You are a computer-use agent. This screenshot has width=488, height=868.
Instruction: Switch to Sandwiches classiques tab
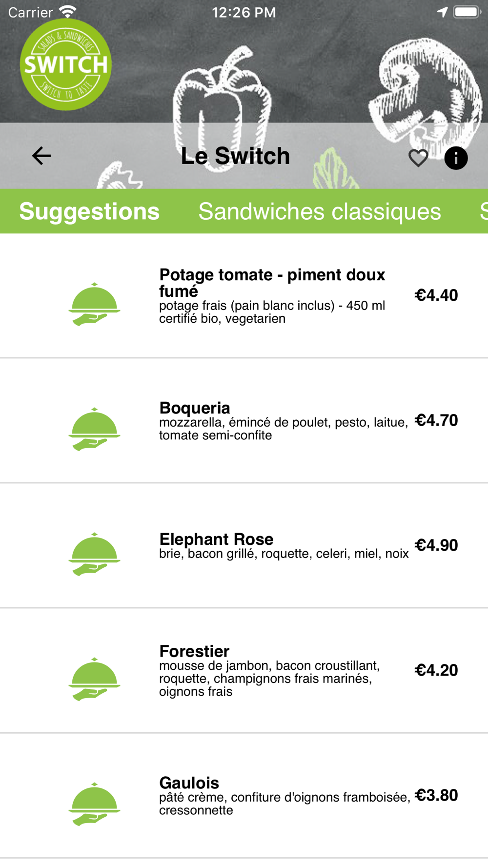(320, 211)
